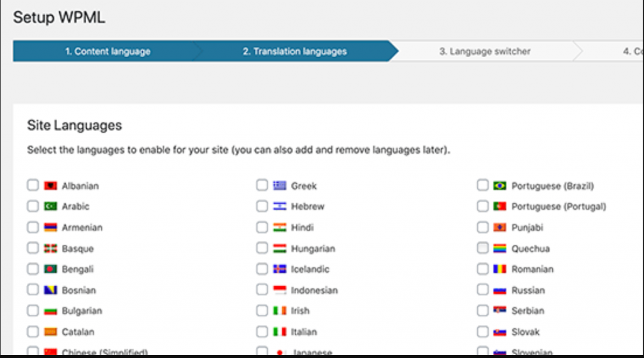Check the Russian checkbox
644x358 pixels.
[482, 289]
